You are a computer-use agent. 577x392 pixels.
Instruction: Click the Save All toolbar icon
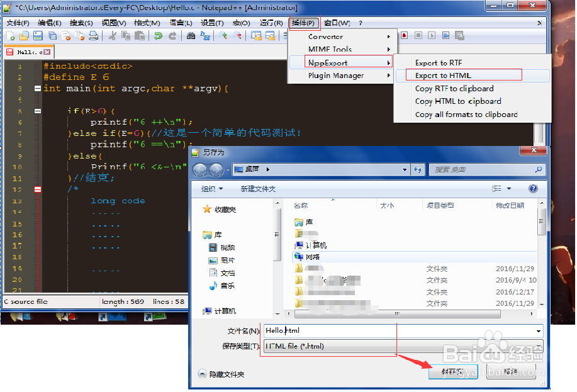tap(53, 36)
